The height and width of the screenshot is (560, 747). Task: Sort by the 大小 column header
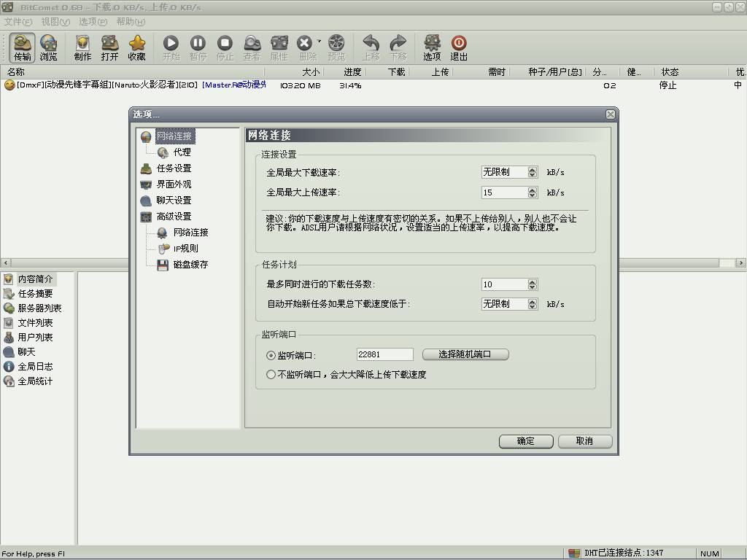295,72
